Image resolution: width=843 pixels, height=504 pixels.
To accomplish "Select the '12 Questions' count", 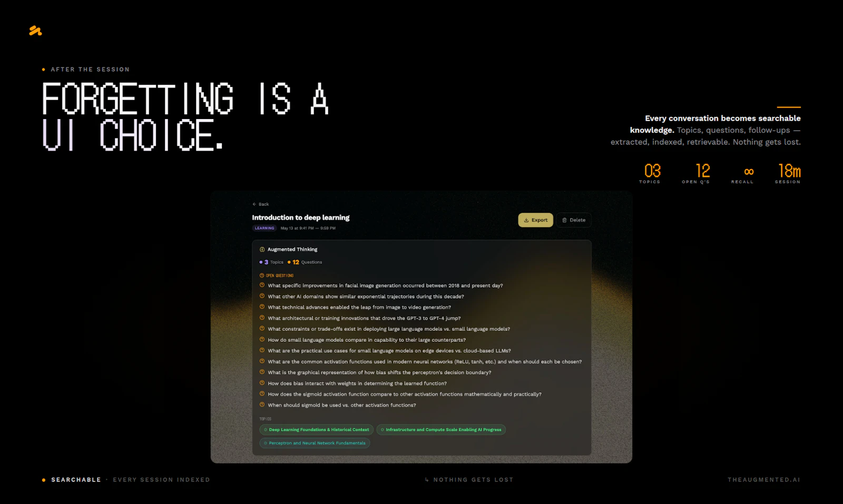I will 305,262.
